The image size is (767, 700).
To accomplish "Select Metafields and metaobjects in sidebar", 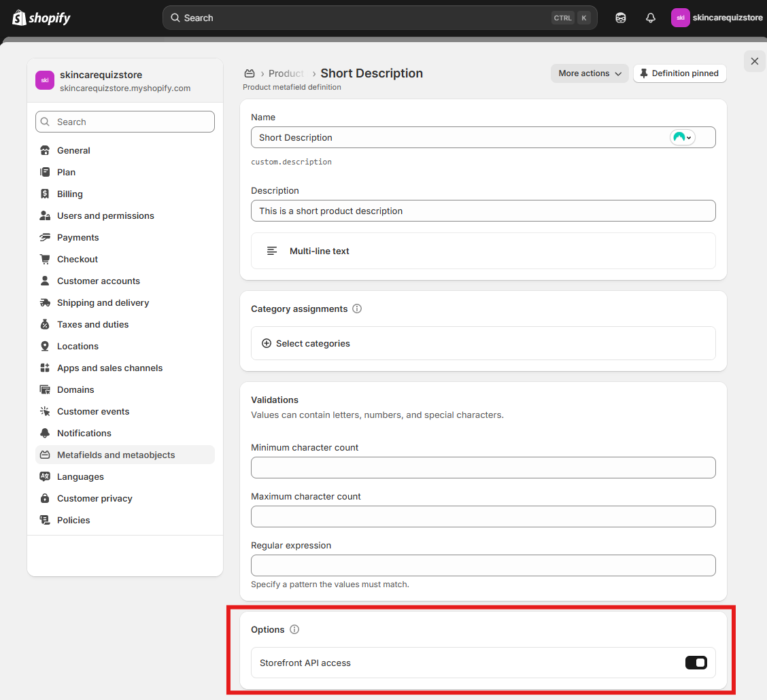I will (x=116, y=455).
